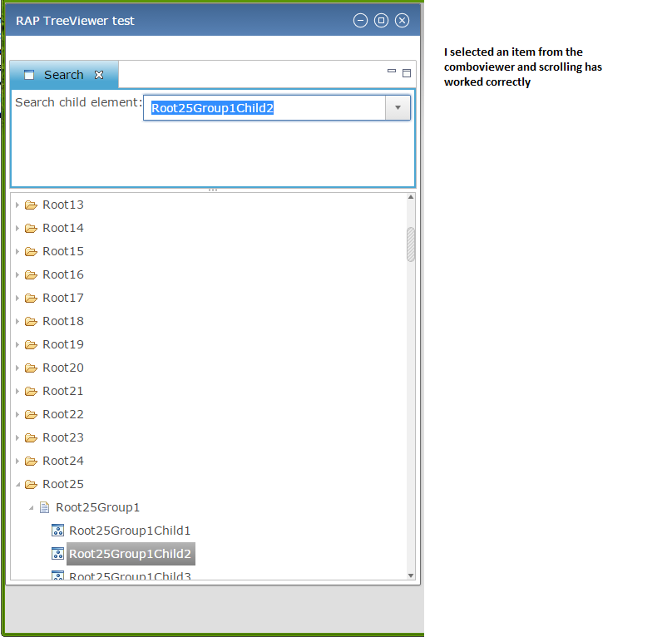Close the RAP TreeViewer test window
Screen dimensions: 672x642
pyautogui.click(x=402, y=21)
